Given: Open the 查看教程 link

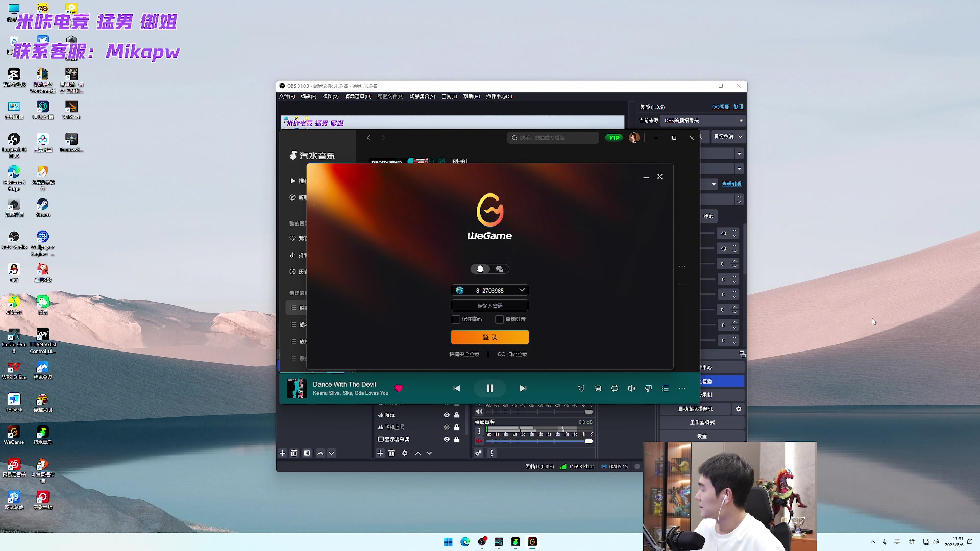Looking at the screenshot, I should click(x=732, y=184).
